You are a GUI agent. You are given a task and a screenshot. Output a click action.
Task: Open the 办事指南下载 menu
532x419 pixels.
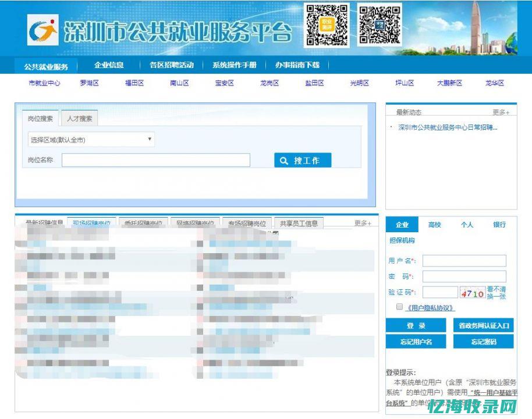(295, 65)
